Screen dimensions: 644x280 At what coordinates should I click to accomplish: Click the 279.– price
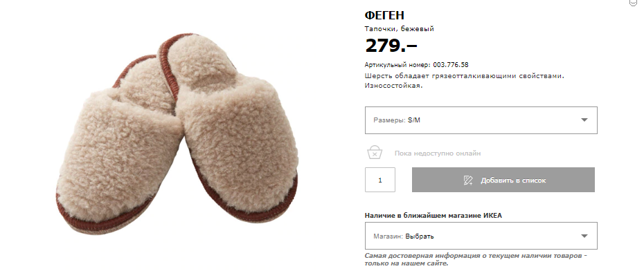pos(391,46)
